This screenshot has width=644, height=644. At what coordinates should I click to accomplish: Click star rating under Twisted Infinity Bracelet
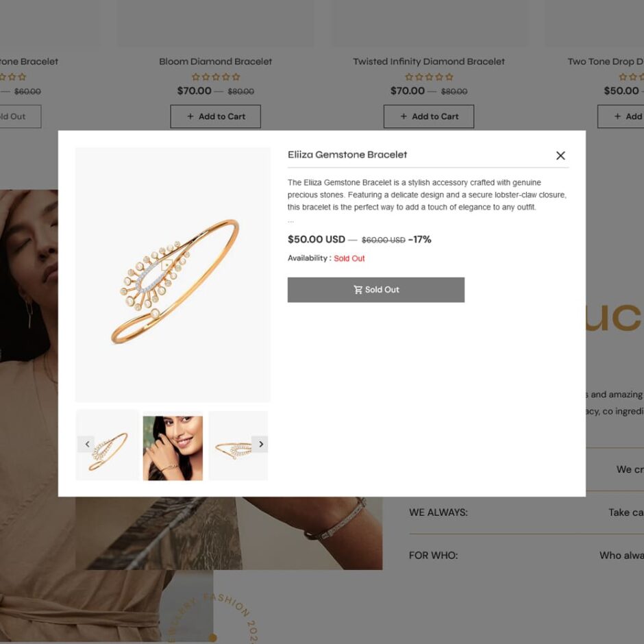tap(429, 77)
